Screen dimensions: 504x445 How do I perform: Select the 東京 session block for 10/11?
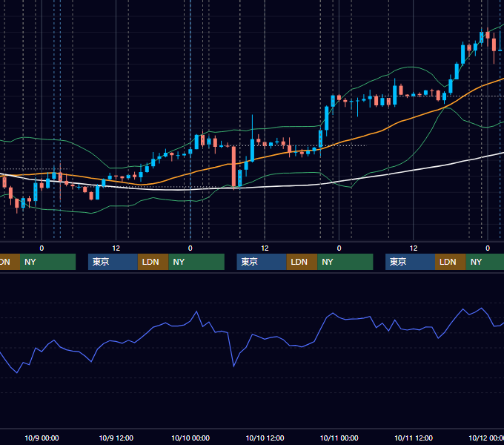click(410, 262)
